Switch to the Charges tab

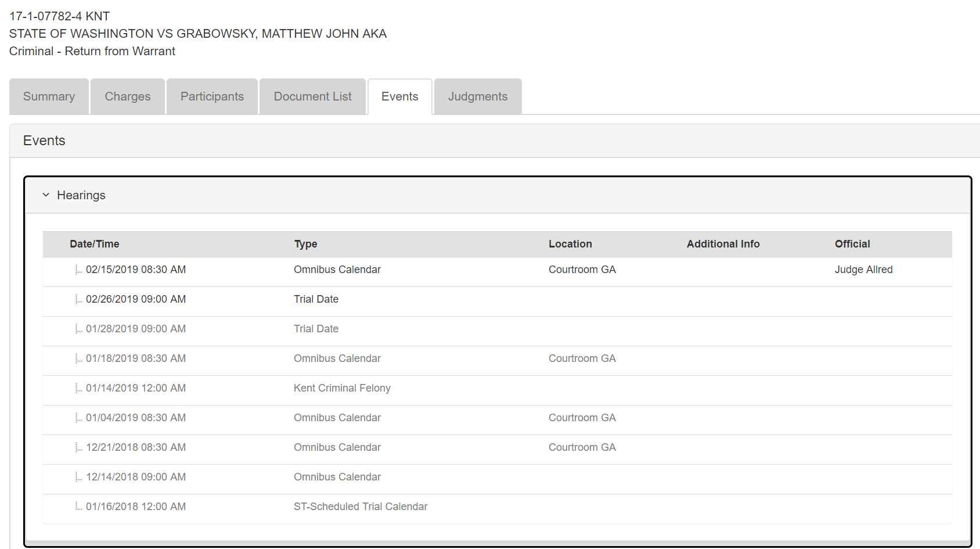pos(128,96)
